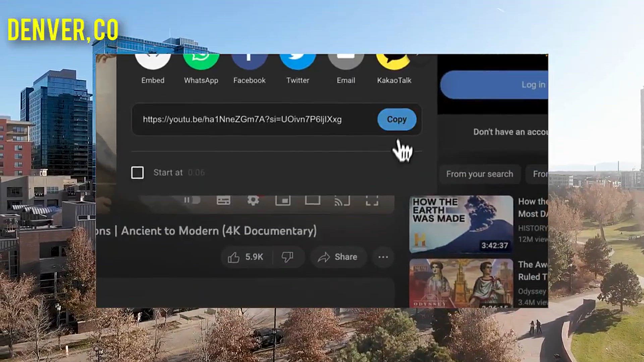Click the Ancient to Modern documentary title
644x362 pixels.
206,231
